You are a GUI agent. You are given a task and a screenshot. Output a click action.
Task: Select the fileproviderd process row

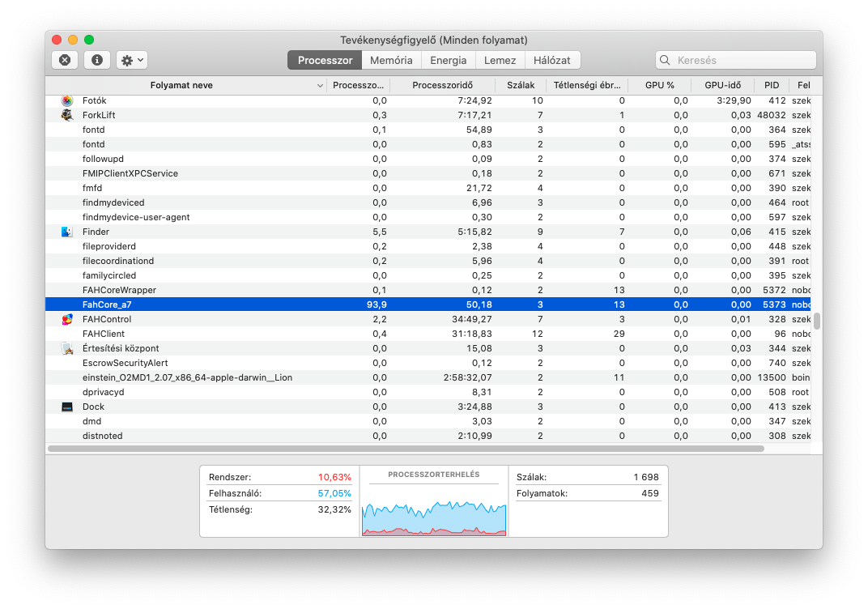pyautogui.click(x=428, y=246)
